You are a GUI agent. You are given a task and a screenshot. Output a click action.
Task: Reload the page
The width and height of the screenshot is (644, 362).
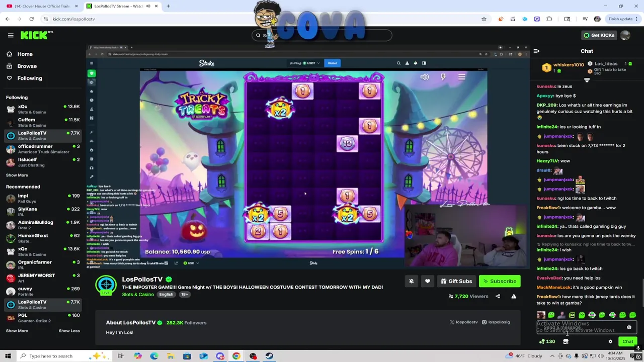tap(31, 19)
